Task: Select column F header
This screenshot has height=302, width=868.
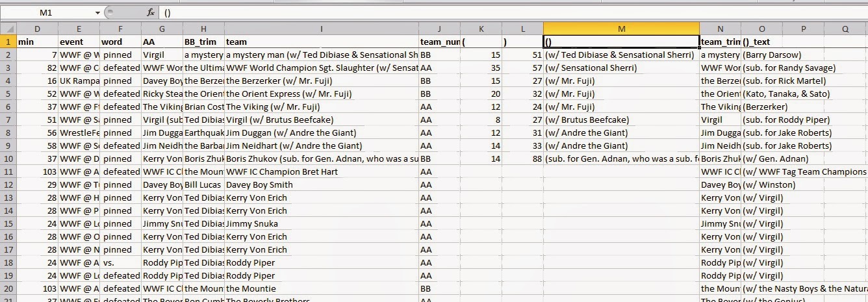Action: coord(120,29)
